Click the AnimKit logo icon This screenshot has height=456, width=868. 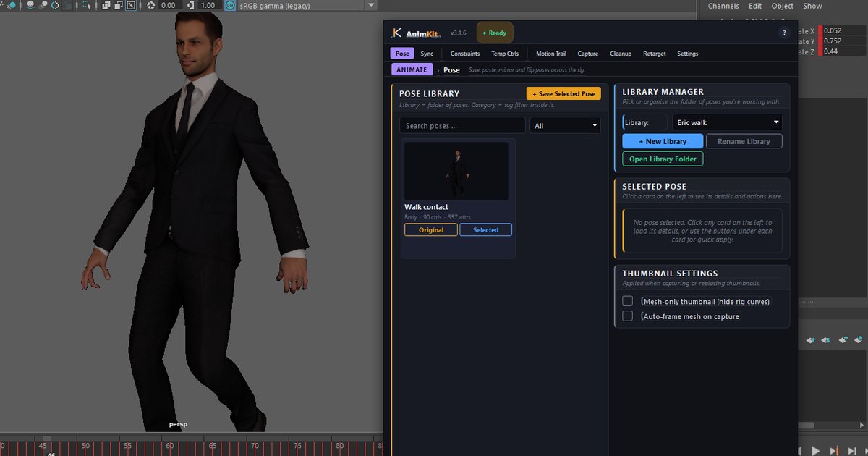point(396,33)
